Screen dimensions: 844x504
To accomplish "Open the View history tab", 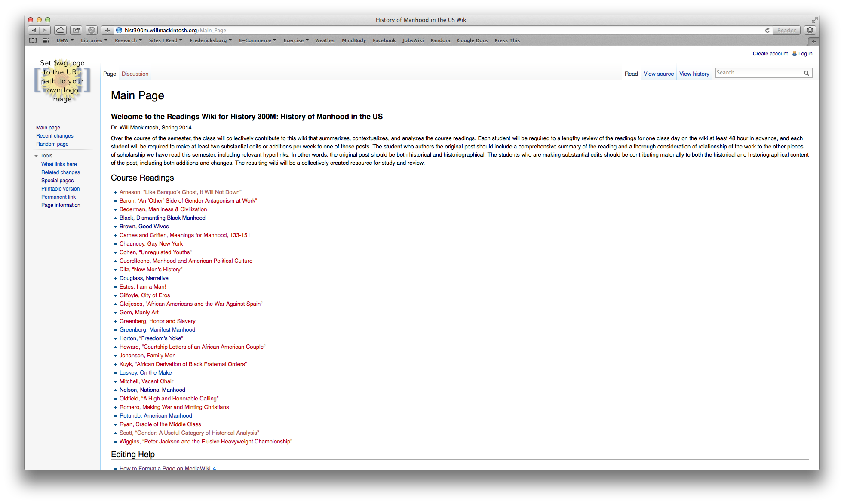I will pos(694,74).
